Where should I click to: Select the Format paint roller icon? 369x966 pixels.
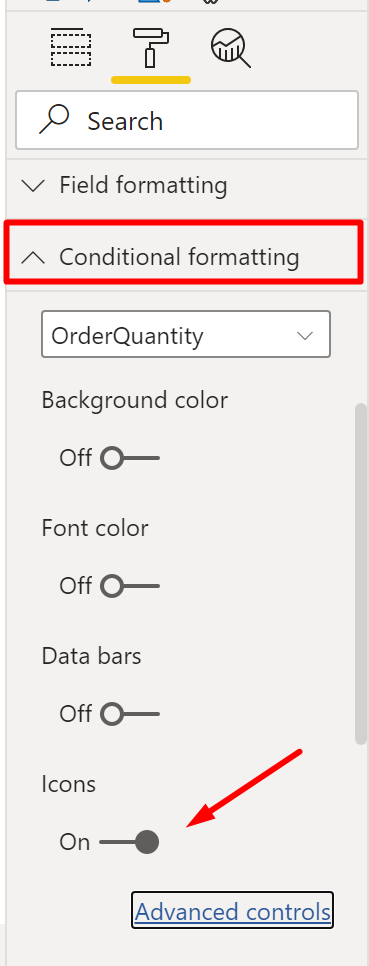pos(151,47)
